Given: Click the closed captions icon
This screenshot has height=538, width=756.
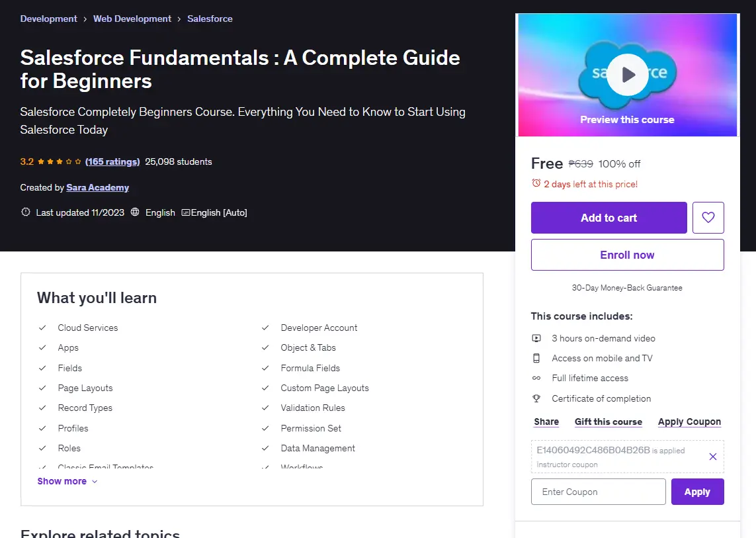Looking at the screenshot, I should [x=185, y=212].
